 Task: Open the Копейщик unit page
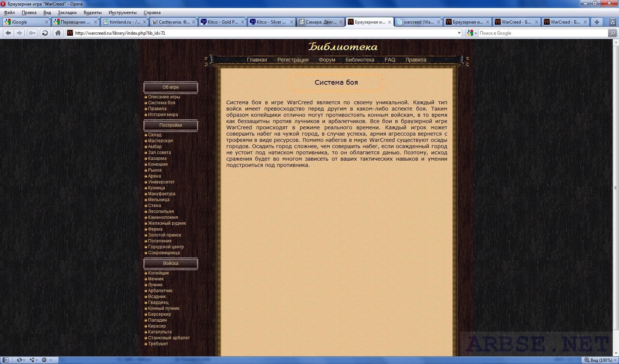[x=158, y=273]
